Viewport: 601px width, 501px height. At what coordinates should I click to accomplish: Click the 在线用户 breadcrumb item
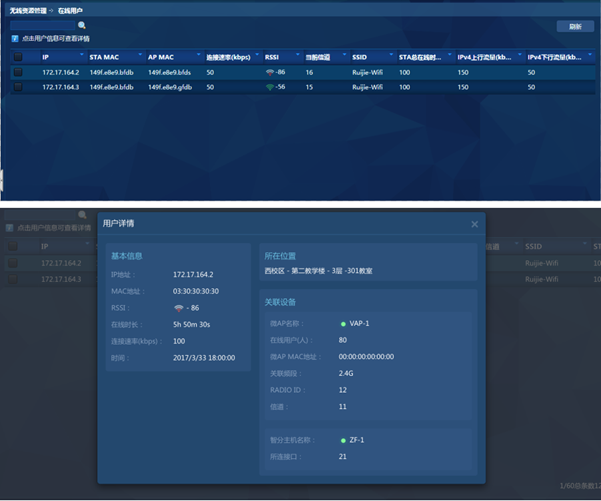point(70,11)
